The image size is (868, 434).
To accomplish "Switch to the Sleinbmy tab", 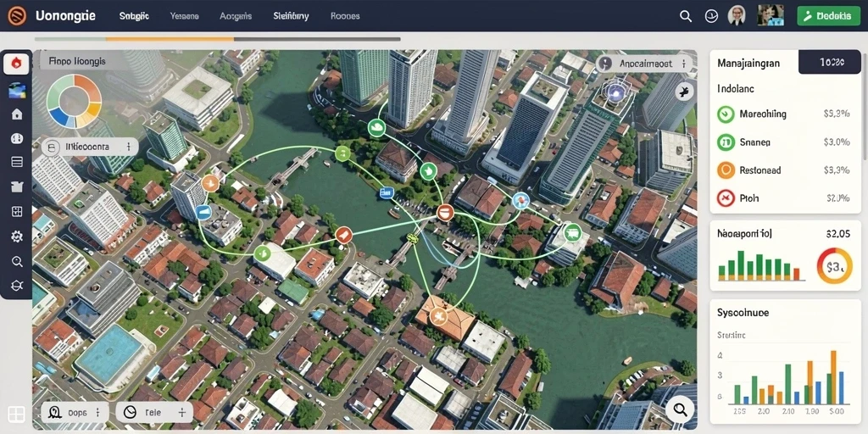I will [290, 16].
